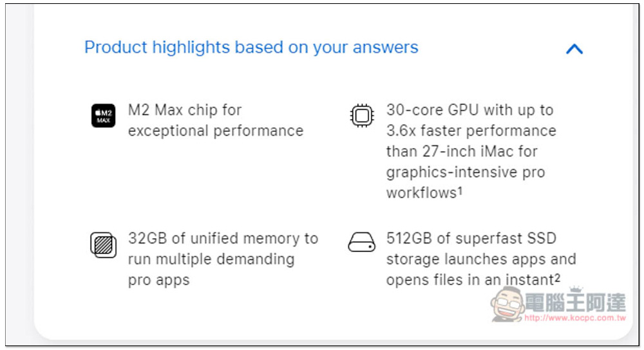Click the M2 Max chip icon
The height and width of the screenshot is (350, 644).
tap(103, 115)
